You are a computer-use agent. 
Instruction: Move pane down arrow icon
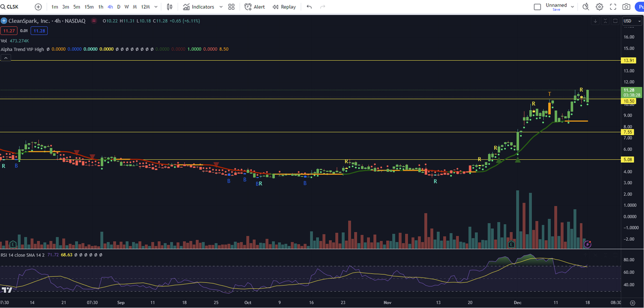pos(596,21)
